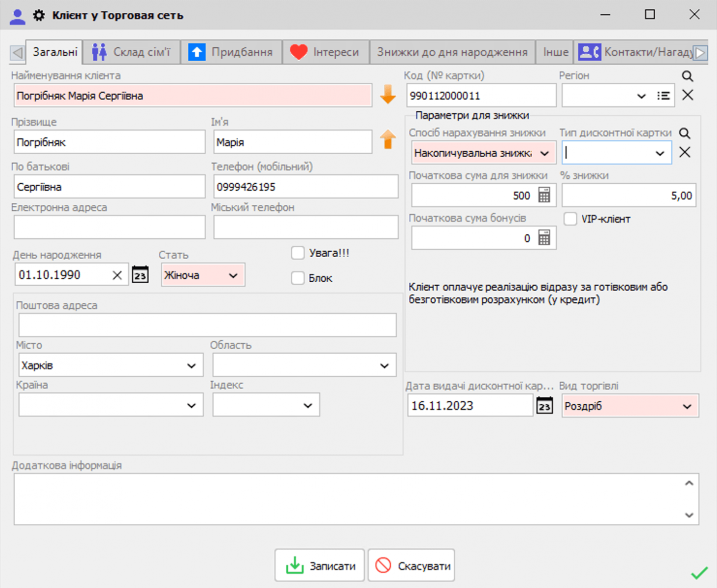Click the Електронна адреса input field
Screen dimensions: 717x588
109,227
